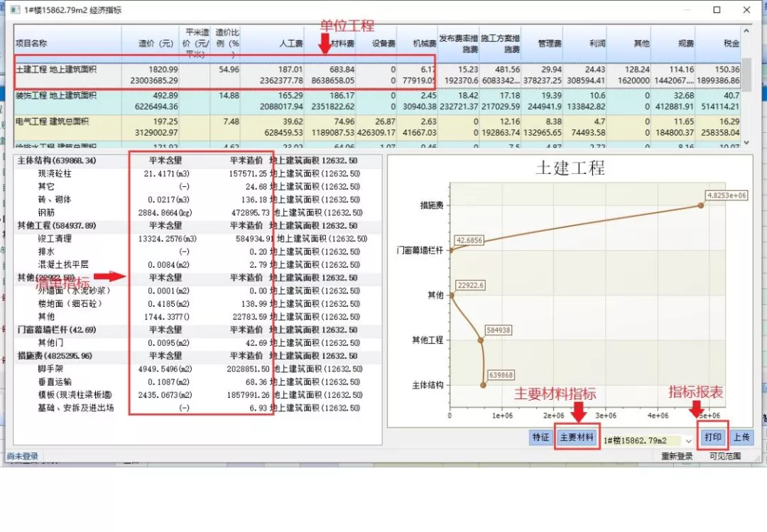The width and height of the screenshot is (767, 532).
Task: Click 可见范围 in the status bar
Action: 724,456
